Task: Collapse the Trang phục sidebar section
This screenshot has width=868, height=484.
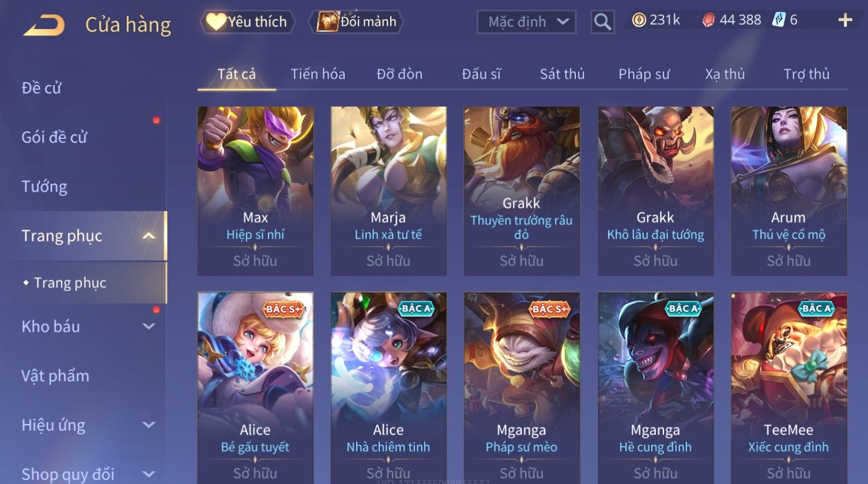Action: pyautogui.click(x=149, y=236)
